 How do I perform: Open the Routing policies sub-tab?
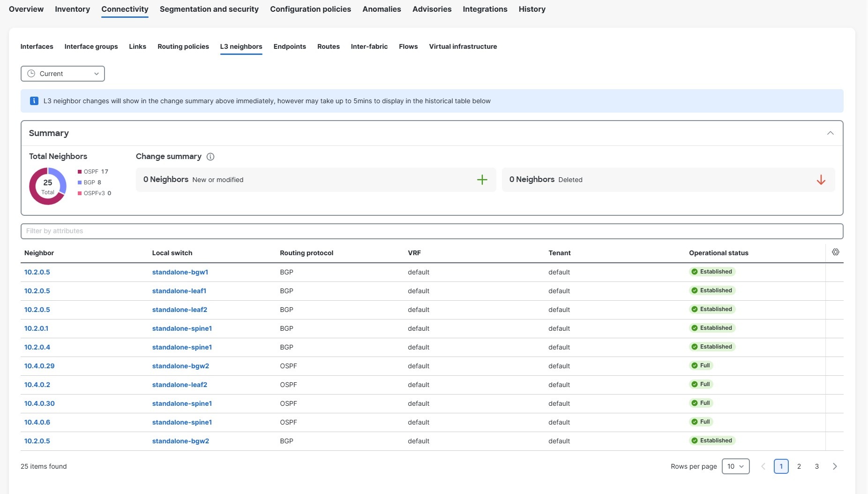pos(183,46)
